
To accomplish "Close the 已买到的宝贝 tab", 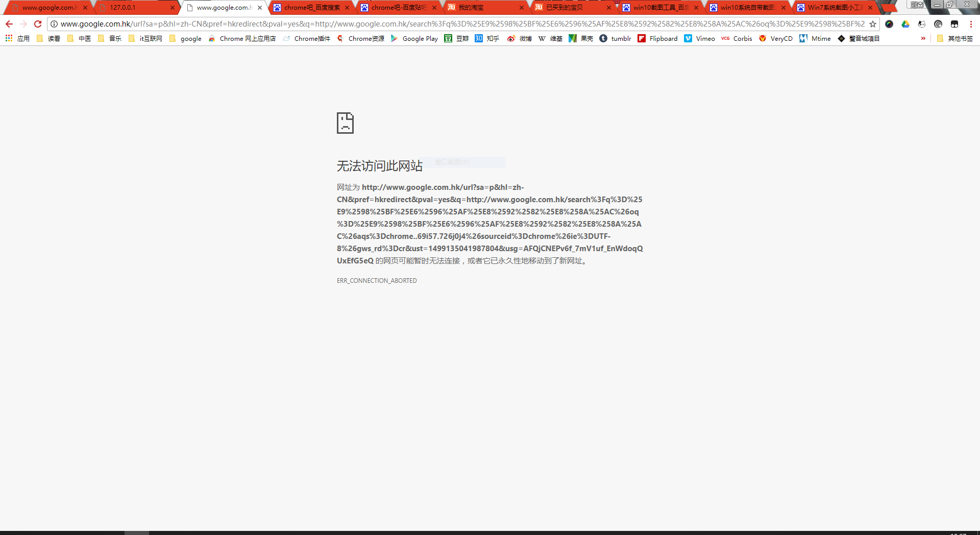I will (609, 8).
